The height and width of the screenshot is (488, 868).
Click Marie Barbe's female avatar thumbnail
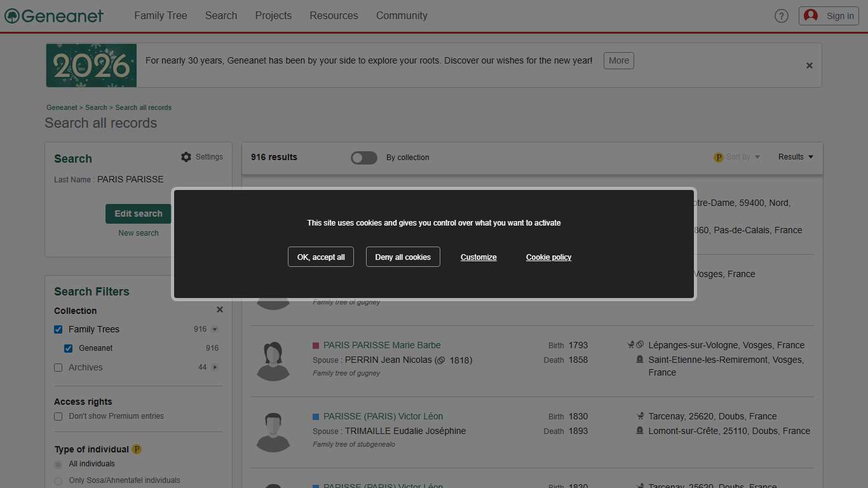[x=273, y=361]
